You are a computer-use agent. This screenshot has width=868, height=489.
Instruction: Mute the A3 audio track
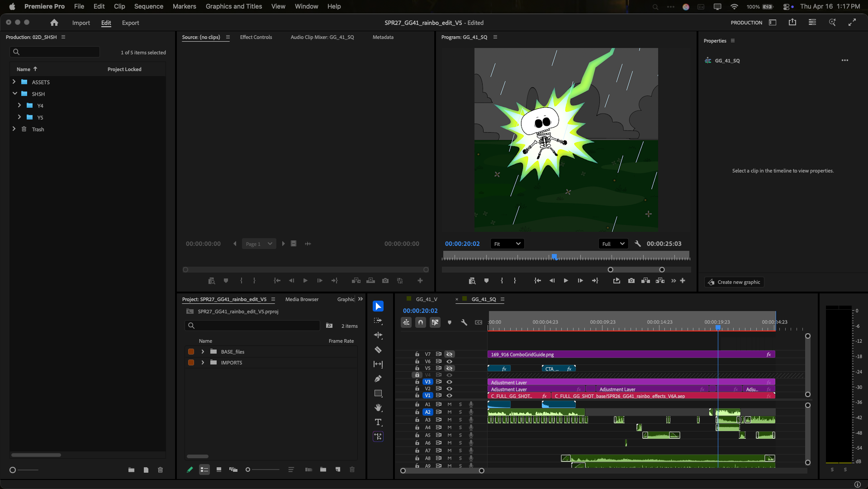click(x=449, y=420)
